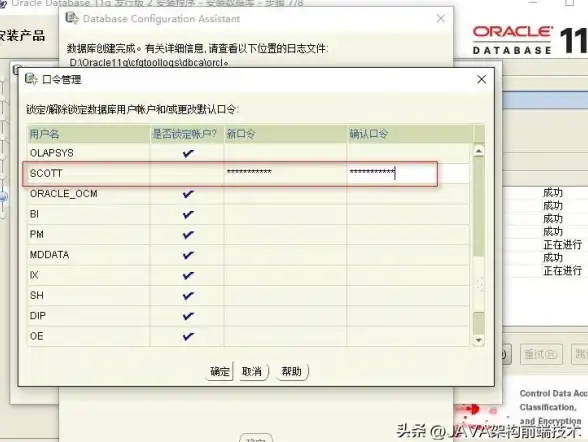This screenshot has width=588, height=442.
Task: Toggle lock checkmark for MDDATA account
Action: pyautogui.click(x=188, y=255)
